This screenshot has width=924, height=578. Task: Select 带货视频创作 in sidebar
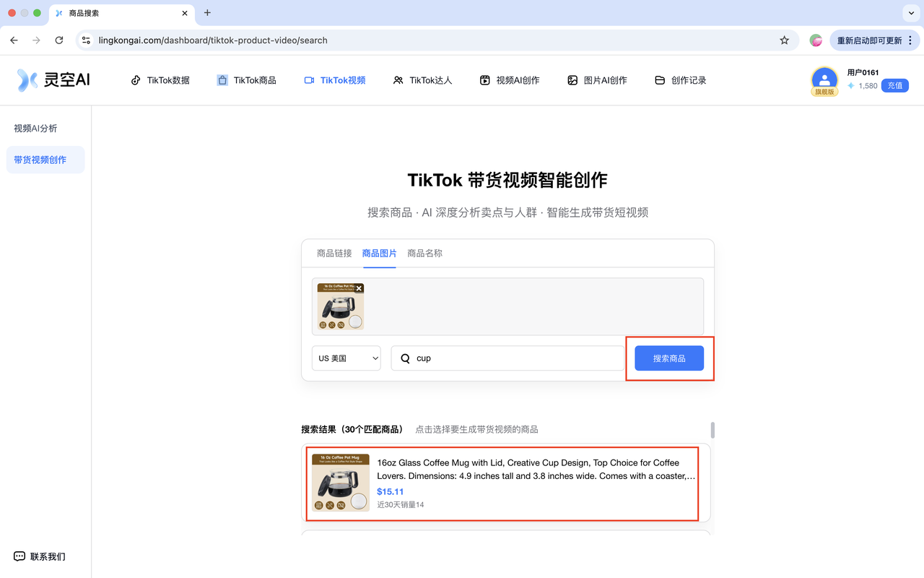tap(45, 160)
